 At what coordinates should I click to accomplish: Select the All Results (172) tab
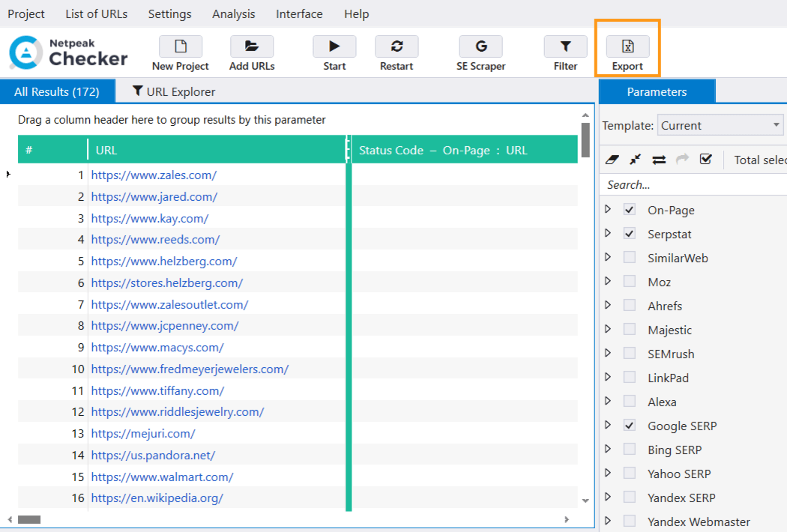[x=57, y=92]
